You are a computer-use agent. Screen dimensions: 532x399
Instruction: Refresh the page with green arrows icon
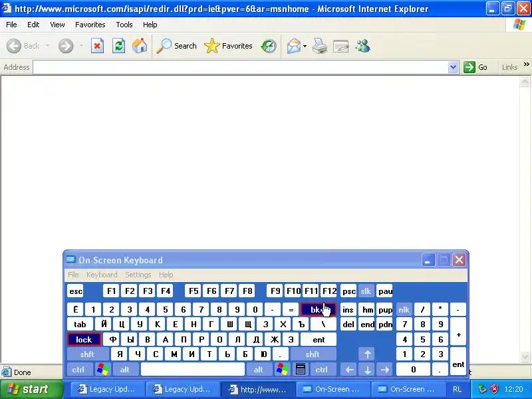(x=119, y=46)
